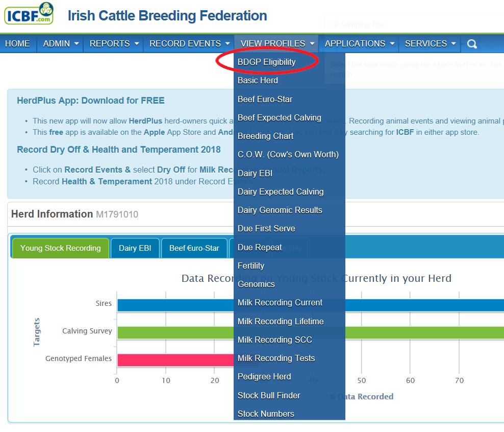Expand the ADMIN dropdown menu

coord(60,43)
